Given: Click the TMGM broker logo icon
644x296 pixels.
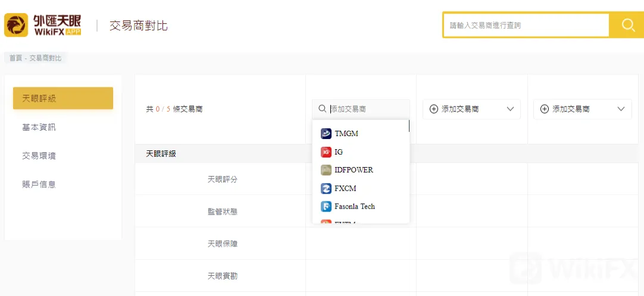Looking at the screenshot, I should [326, 134].
